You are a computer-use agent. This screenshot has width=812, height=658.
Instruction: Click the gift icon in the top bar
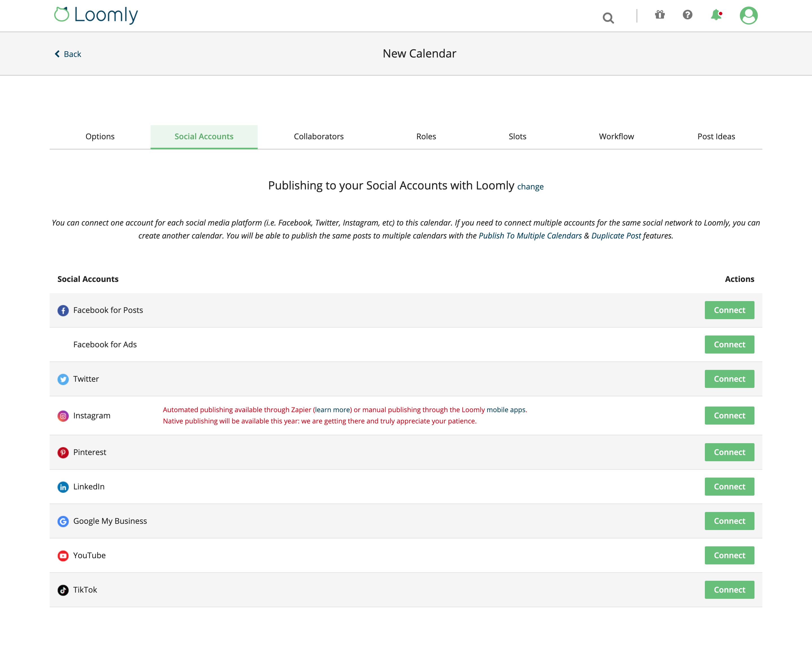(659, 15)
